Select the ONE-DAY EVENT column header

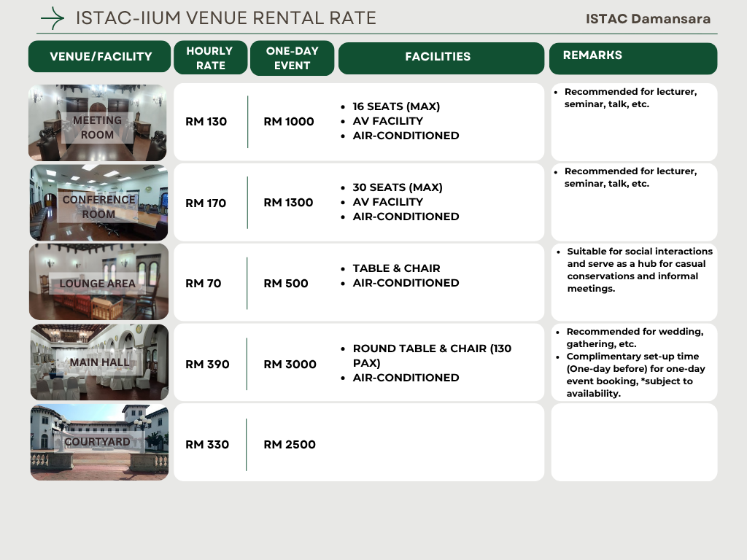pyautogui.click(x=292, y=58)
